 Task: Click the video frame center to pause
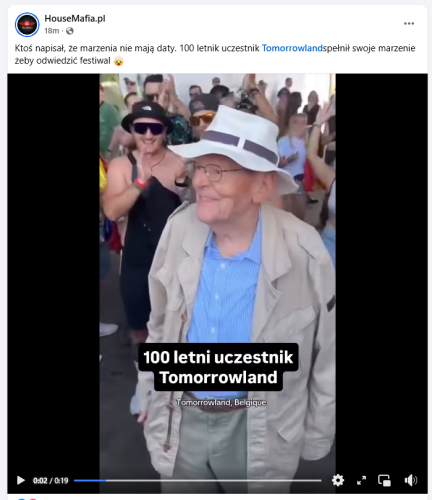point(217,267)
